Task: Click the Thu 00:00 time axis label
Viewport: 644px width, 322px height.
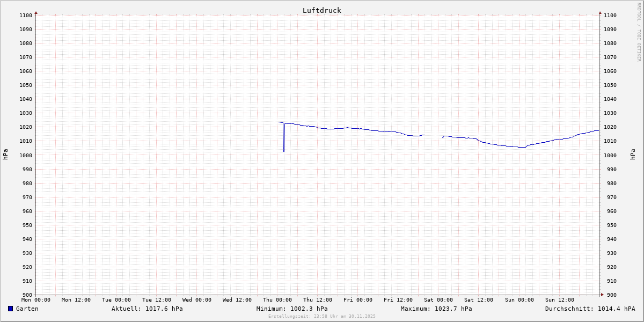Action: click(277, 300)
